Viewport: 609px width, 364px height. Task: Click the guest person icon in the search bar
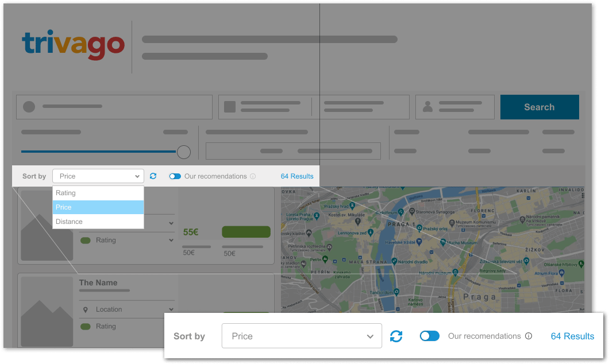[x=427, y=107]
